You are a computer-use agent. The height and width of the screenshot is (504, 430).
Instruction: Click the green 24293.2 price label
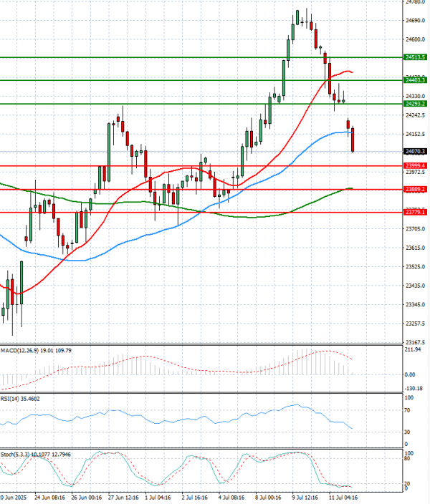415,104
